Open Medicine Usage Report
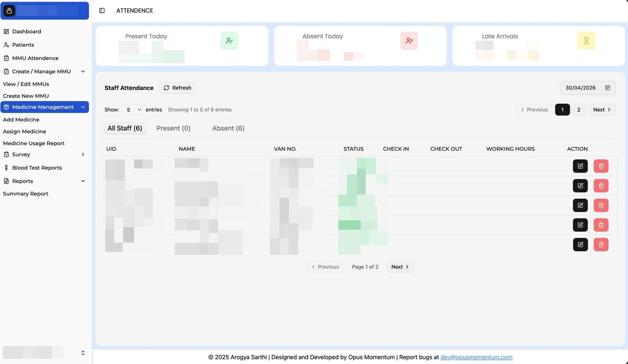Screen dimensions: 628x364 click(34, 143)
